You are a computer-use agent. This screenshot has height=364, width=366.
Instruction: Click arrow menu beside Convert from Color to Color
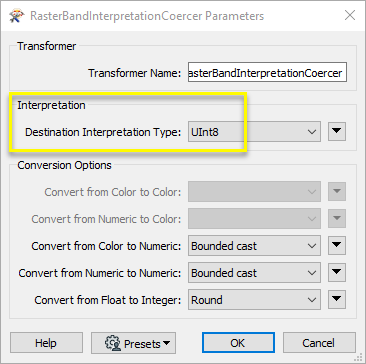[337, 192]
